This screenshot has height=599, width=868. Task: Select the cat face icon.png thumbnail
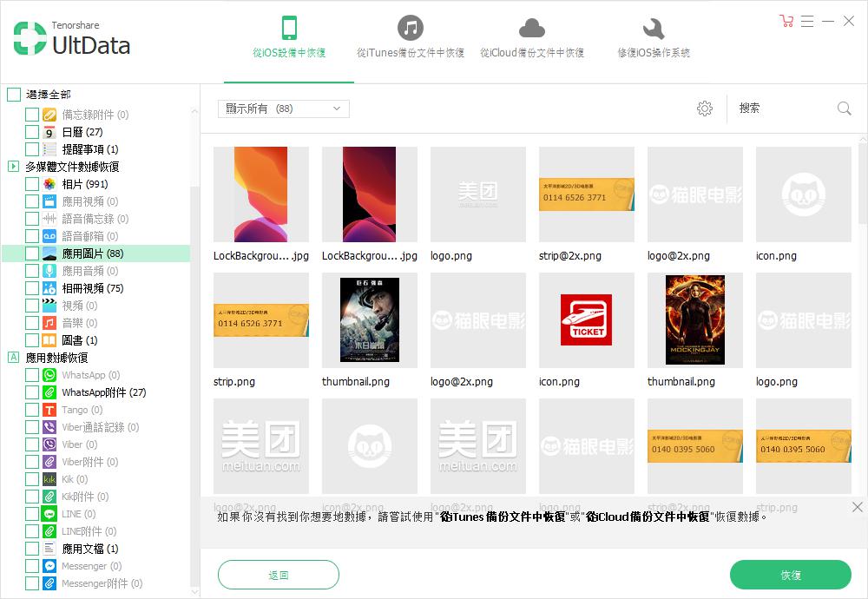tap(803, 194)
